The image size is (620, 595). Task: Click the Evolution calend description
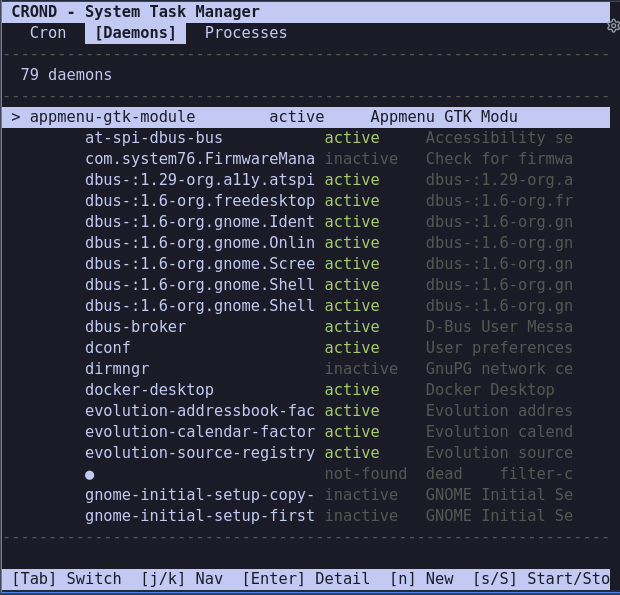point(499,432)
